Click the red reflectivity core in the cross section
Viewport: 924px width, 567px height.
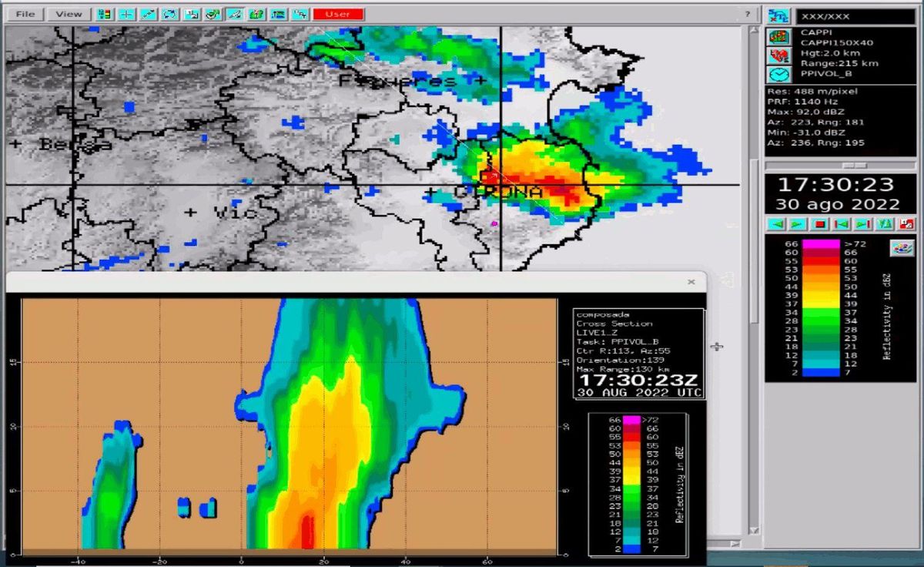[307, 532]
